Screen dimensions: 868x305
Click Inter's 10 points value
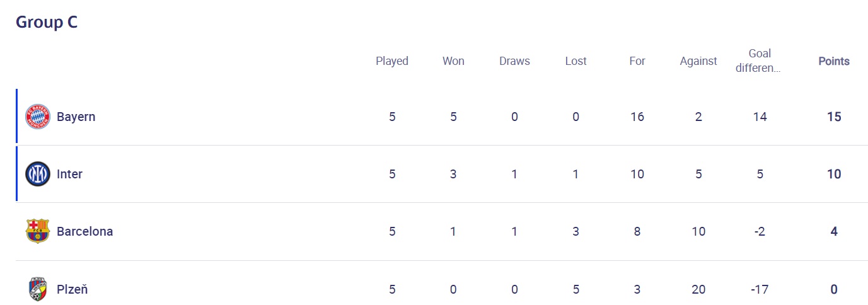[833, 174]
